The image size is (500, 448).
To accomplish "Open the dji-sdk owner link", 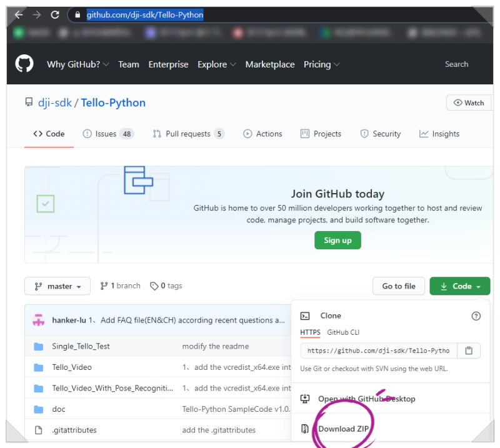I will click(x=55, y=102).
